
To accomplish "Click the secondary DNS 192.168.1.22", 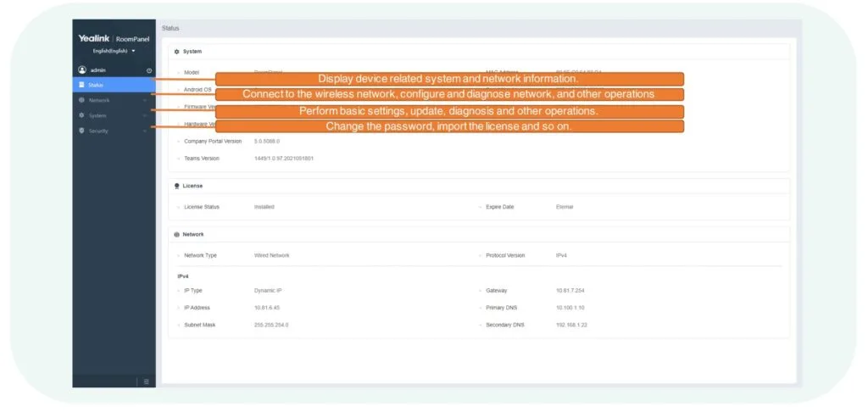I will pyautogui.click(x=571, y=325).
